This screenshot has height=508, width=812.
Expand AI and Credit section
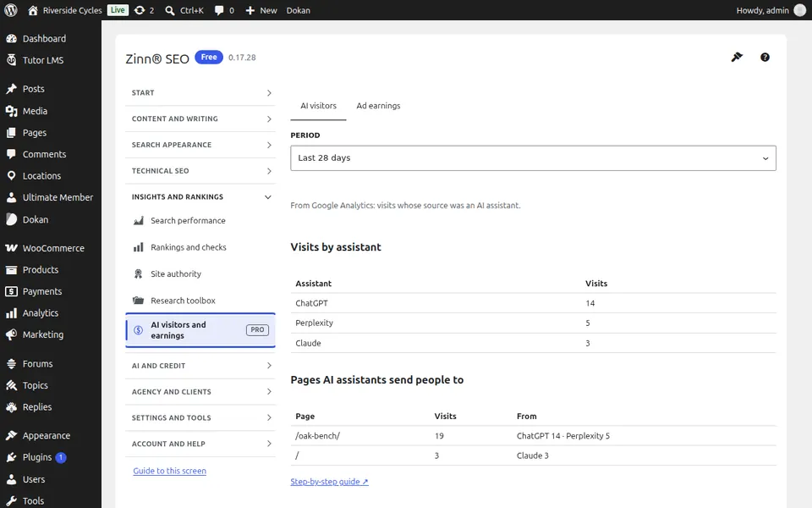pyautogui.click(x=200, y=366)
